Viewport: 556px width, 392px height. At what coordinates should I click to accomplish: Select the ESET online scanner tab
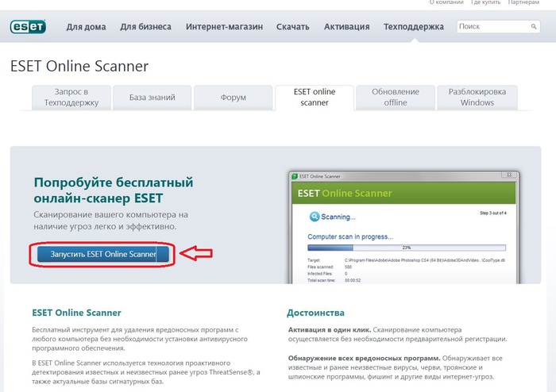[315, 98]
